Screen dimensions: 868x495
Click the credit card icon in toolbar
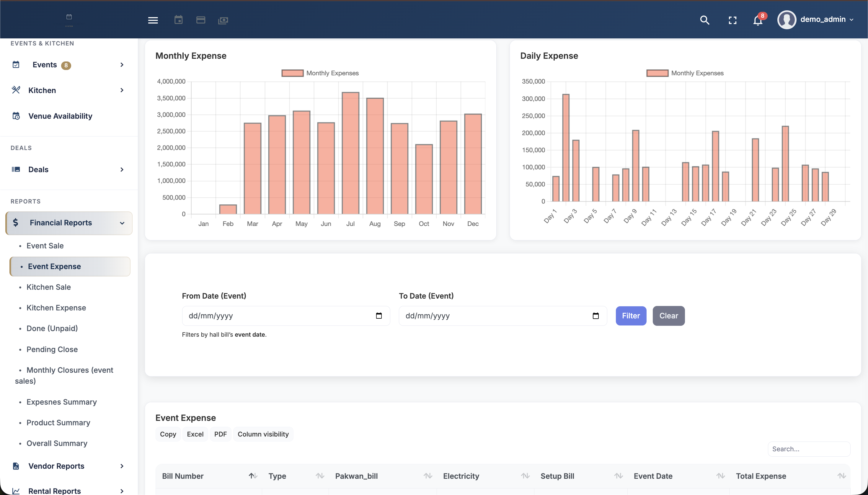tap(200, 20)
